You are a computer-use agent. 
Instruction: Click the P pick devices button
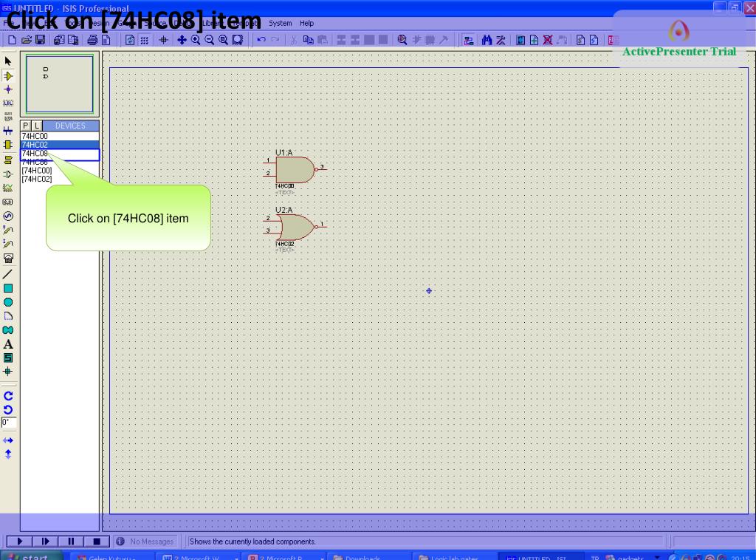pyautogui.click(x=26, y=126)
